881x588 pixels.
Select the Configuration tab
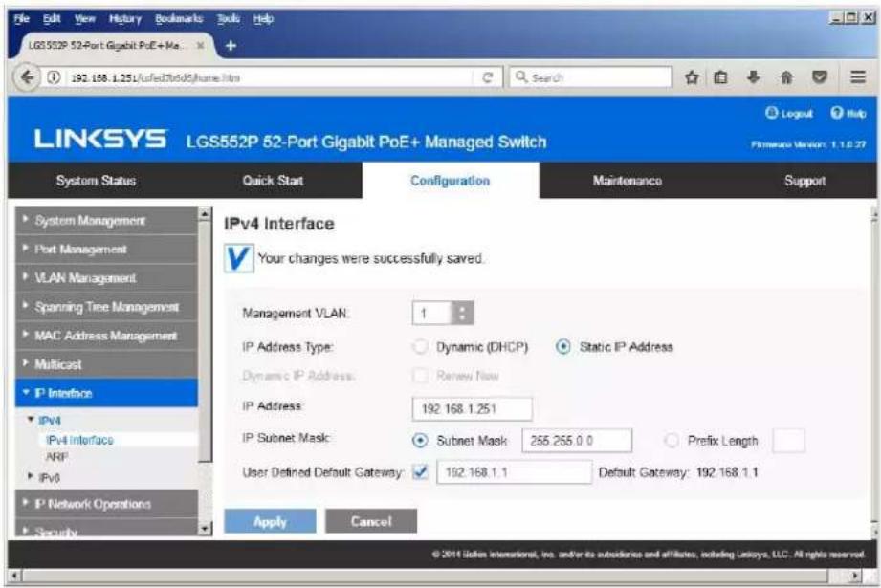point(451,181)
